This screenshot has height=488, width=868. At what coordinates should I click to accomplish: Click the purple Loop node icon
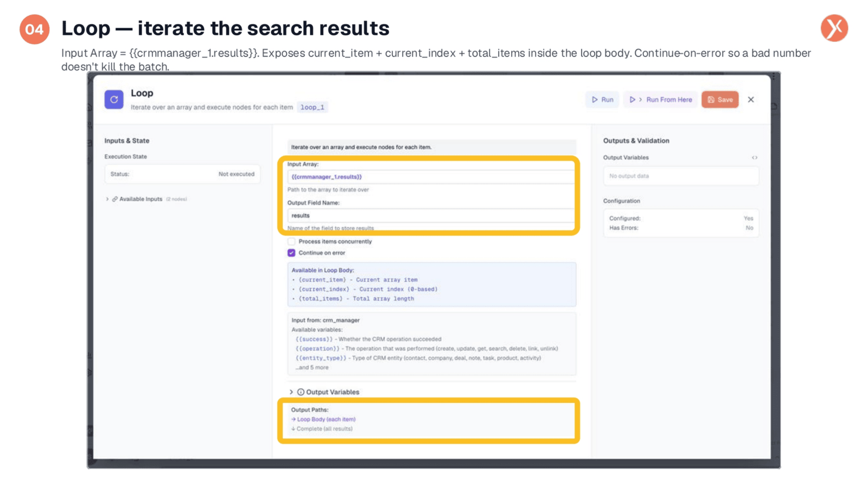pos(114,99)
